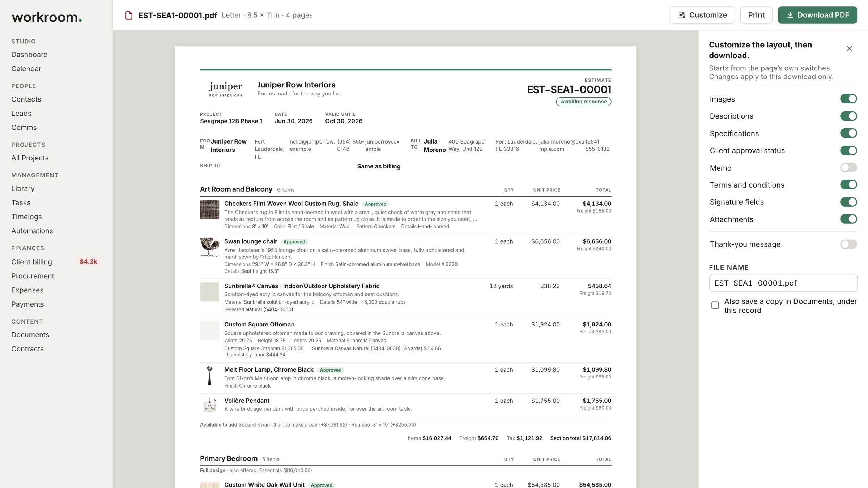Close the customize layout panel
The width and height of the screenshot is (868, 488).
point(850,48)
